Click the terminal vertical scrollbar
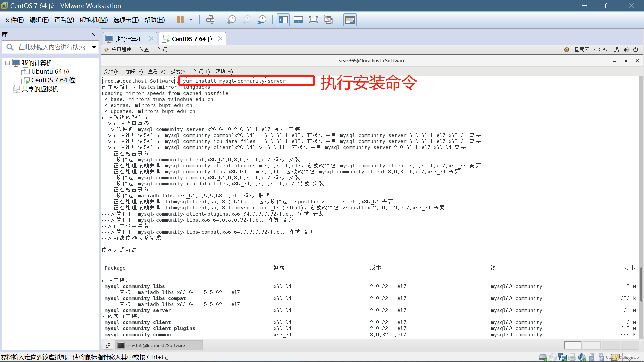This screenshot has height=362, width=644. click(641, 285)
